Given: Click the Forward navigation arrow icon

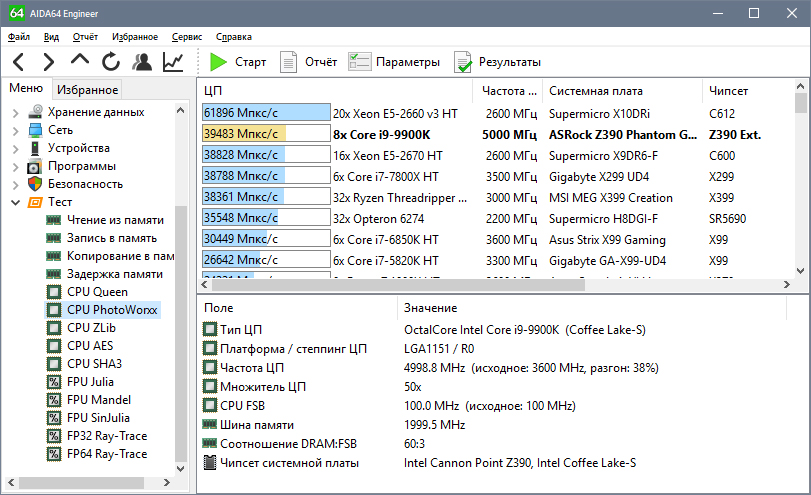Looking at the screenshot, I should click(x=49, y=62).
